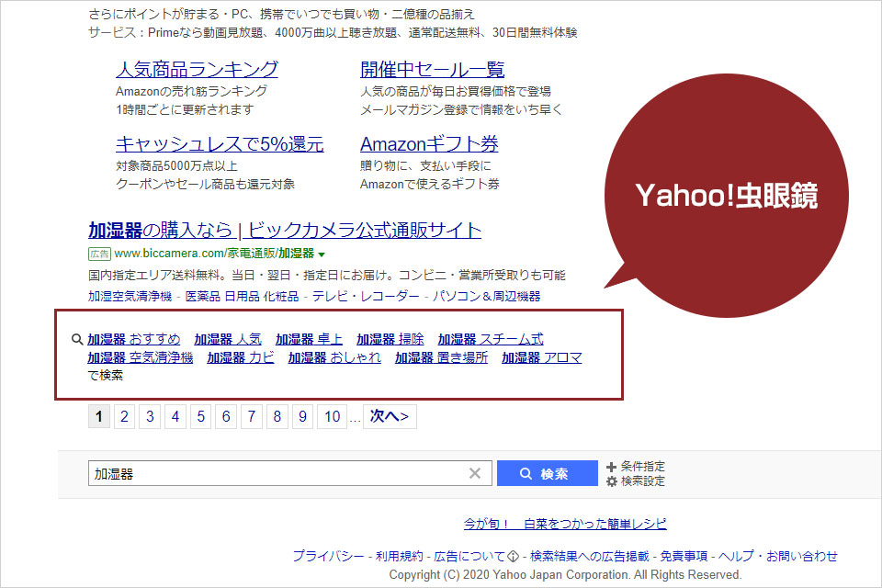882x588 pixels.
Task: Jump to results page 10
Action: pyautogui.click(x=333, y=416)
